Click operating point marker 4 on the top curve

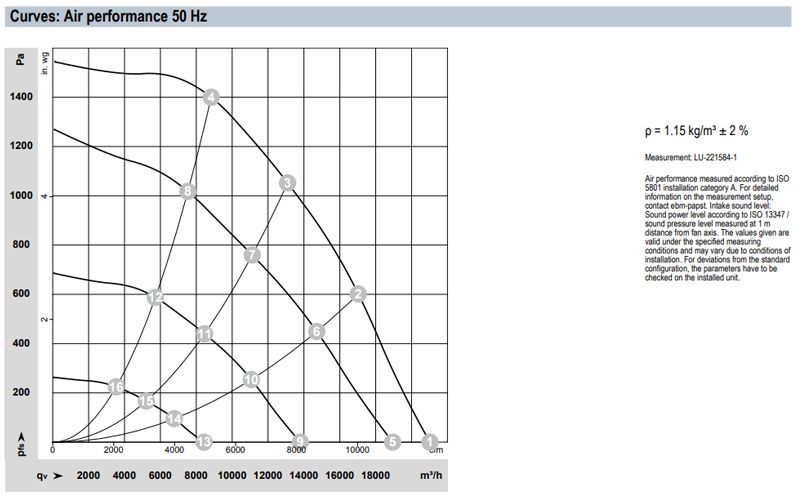point(210,97)
